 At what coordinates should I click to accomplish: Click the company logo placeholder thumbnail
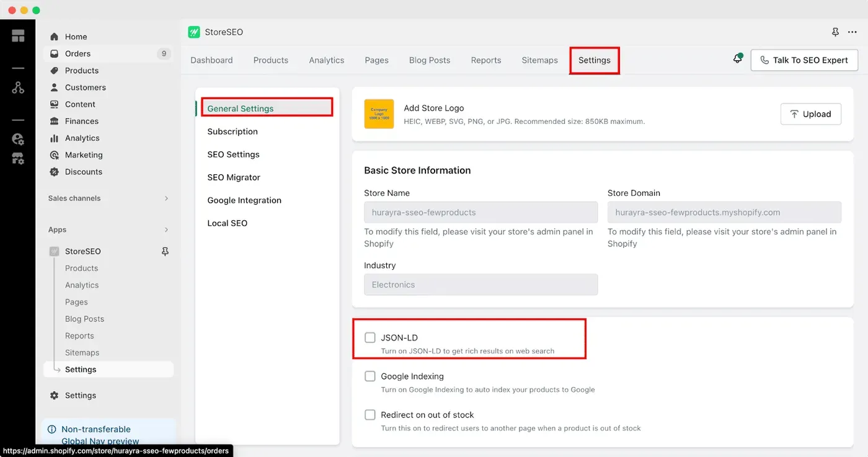(379, 114)
